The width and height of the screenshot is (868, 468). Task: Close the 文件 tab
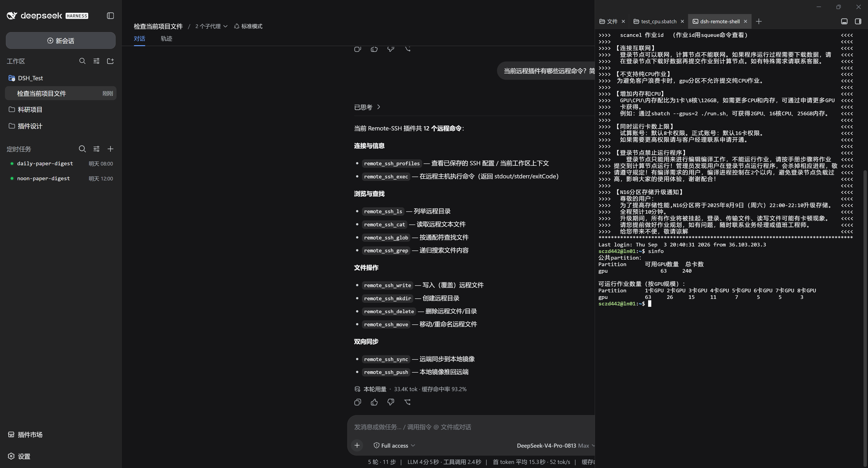623,21
